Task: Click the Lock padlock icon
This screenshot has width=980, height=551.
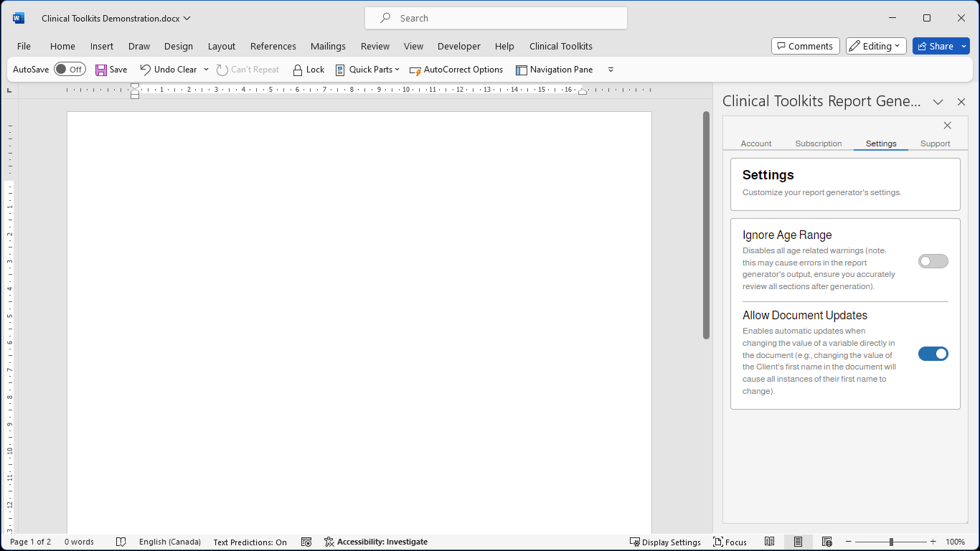Action: (x=297, y=70)
